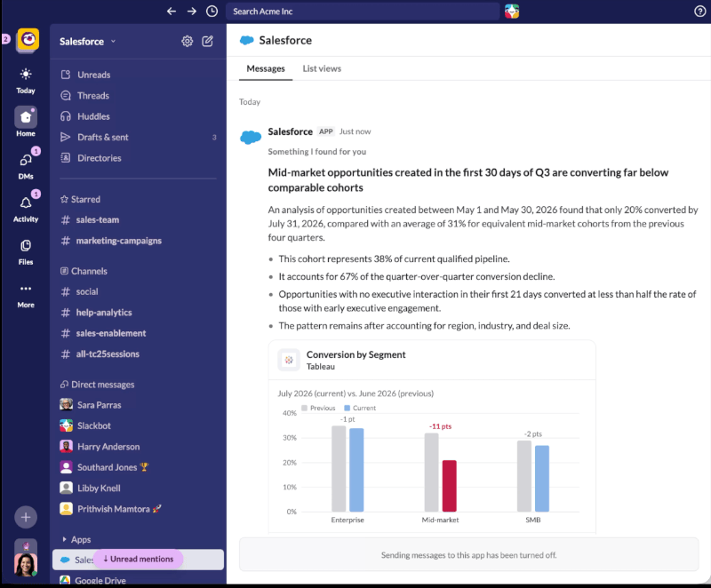Click the Just now timestamp
The height and width of the screenshot is (588, 711).
355,131
